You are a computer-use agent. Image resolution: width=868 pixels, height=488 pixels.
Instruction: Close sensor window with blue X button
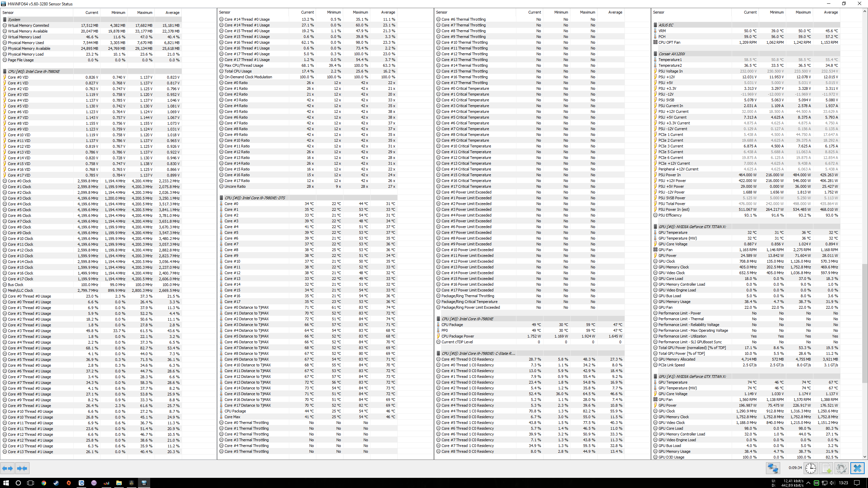(x=857, y=468)
